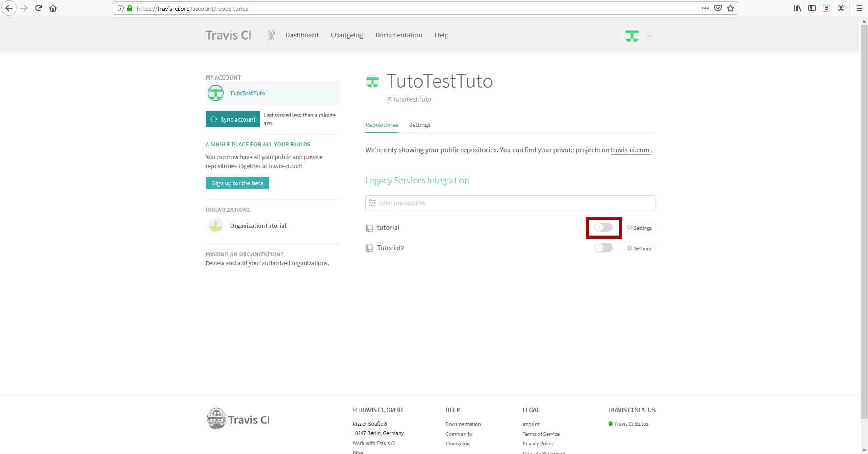Show site information icon in address bar
Viewport: 868px width, 454px height.
coord(121,8)
